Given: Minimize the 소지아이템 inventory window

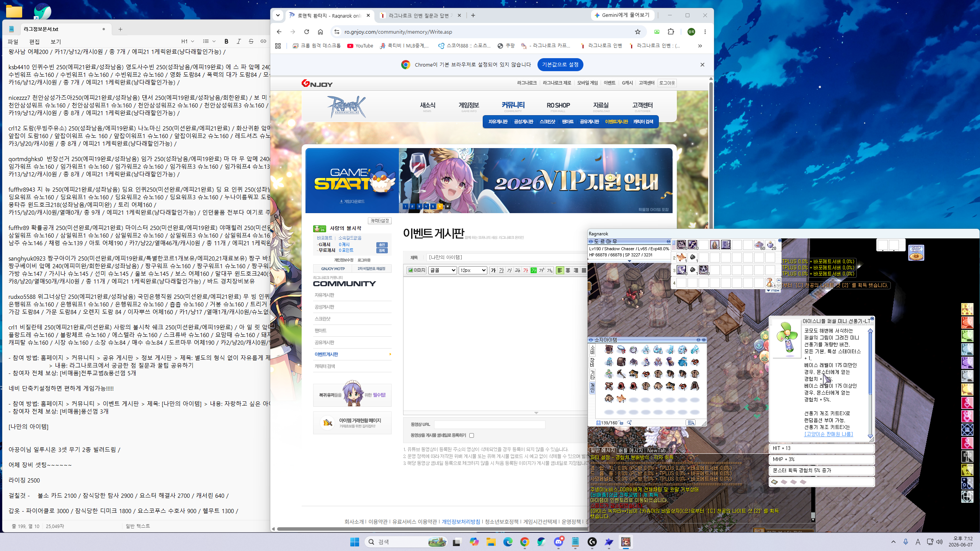Looking at the screenshot, I should pos(698,340).
